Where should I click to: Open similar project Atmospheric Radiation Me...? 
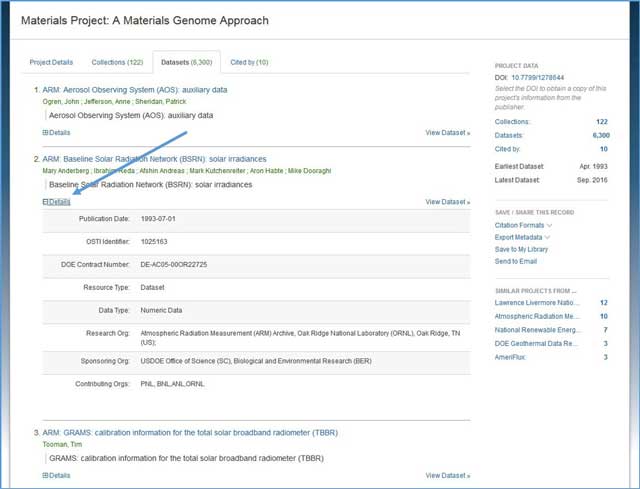point(535,316)
